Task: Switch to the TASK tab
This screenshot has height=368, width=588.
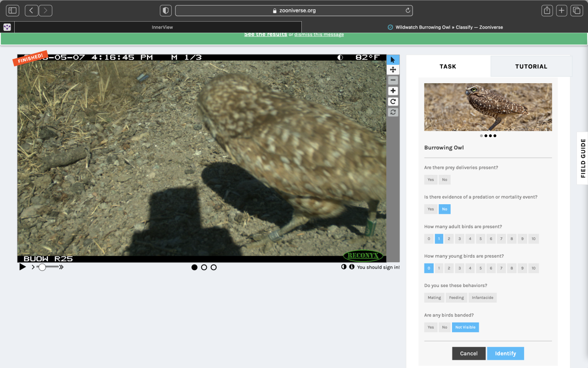Action: pos(448,66)
